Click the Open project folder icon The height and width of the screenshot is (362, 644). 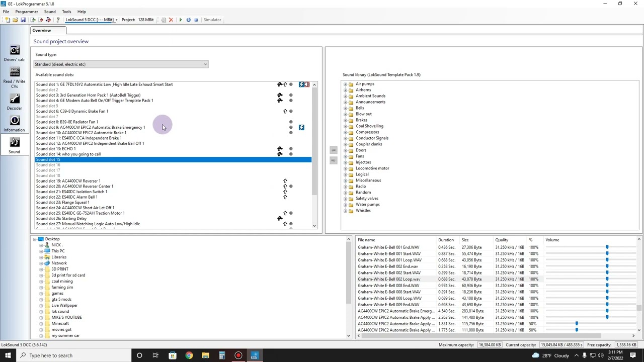pyautogui.click(x=15, y=20)
